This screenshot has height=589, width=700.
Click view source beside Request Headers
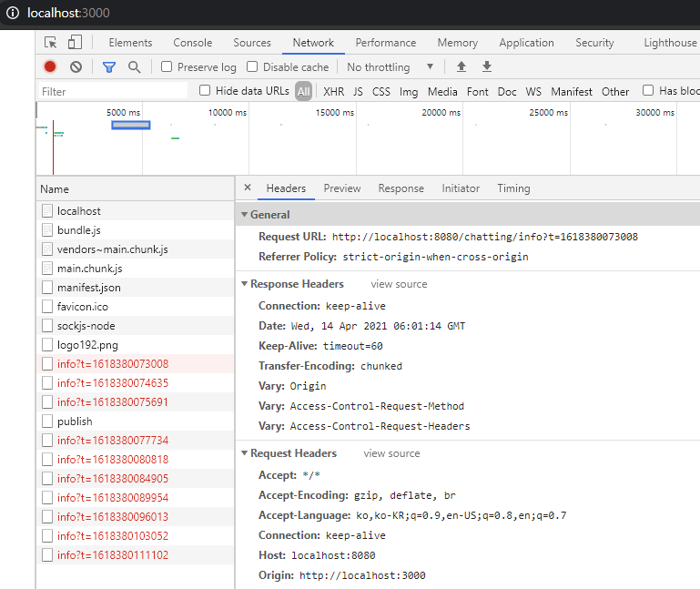(391, 453)
